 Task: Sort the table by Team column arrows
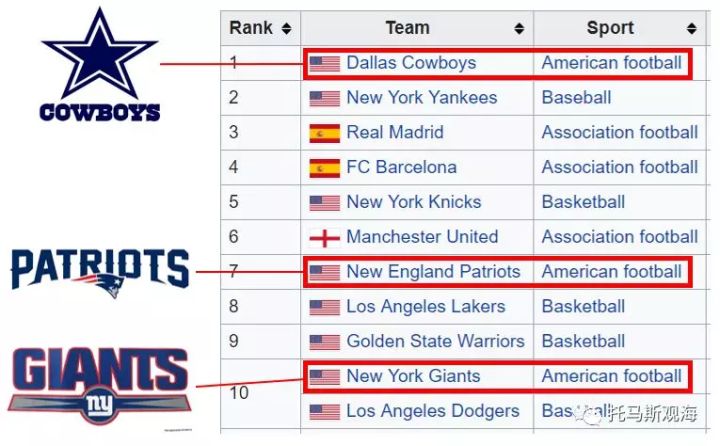click(519, 28)
